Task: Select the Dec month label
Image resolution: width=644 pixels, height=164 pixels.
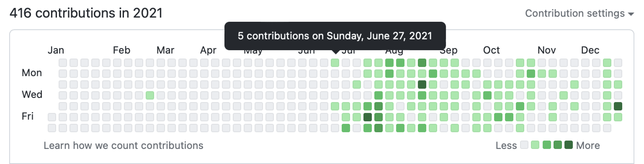Action: tap(591, 50)
